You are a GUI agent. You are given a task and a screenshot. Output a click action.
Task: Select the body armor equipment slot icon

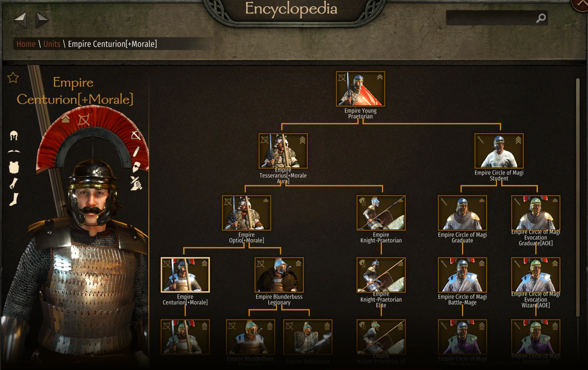tap(14, 167)
